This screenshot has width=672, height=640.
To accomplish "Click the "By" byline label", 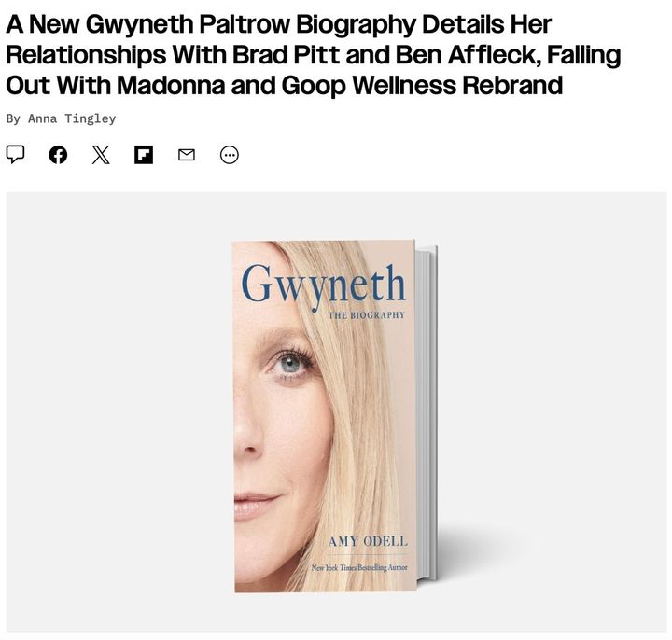I will (x=13, y=118).
